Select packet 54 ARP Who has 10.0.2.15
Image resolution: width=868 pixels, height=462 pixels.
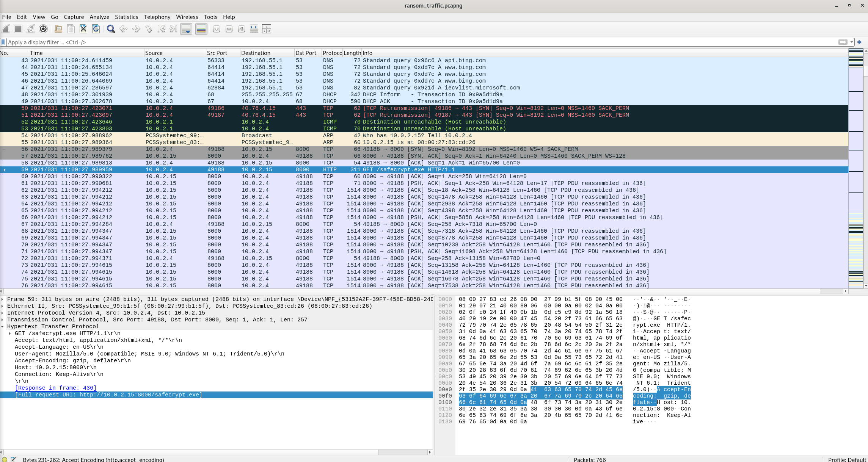tap(424, 135)
